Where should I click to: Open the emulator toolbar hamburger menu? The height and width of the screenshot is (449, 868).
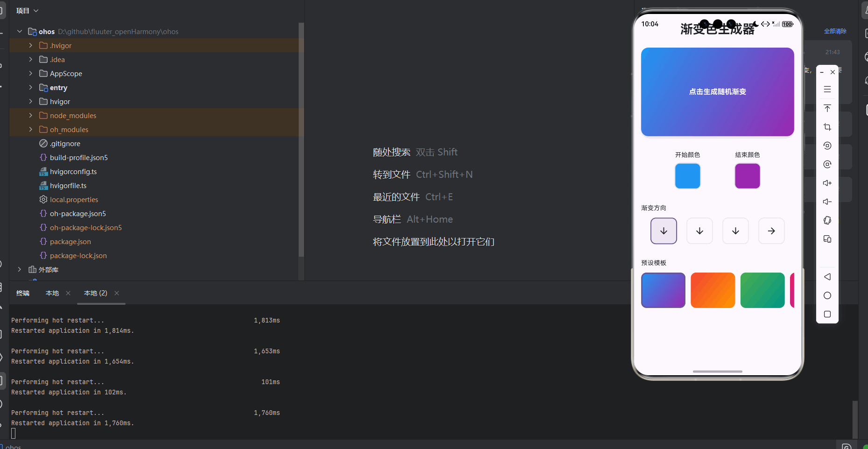(827, 89)
